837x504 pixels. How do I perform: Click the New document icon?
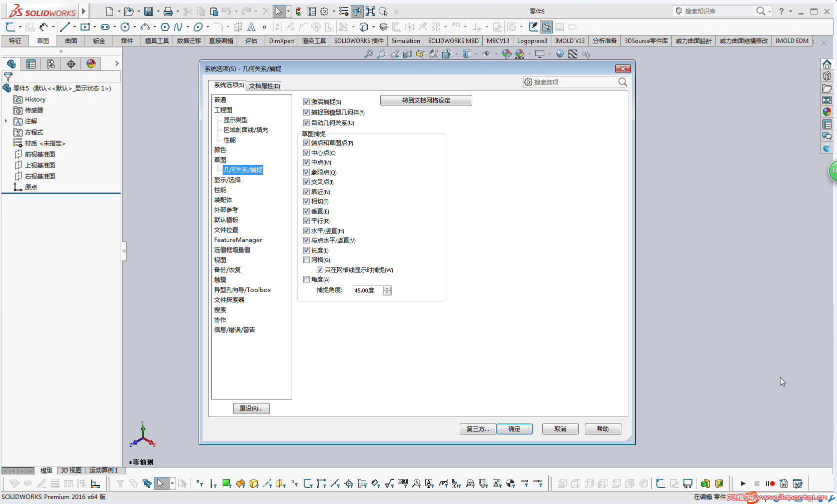coord(110,11)
